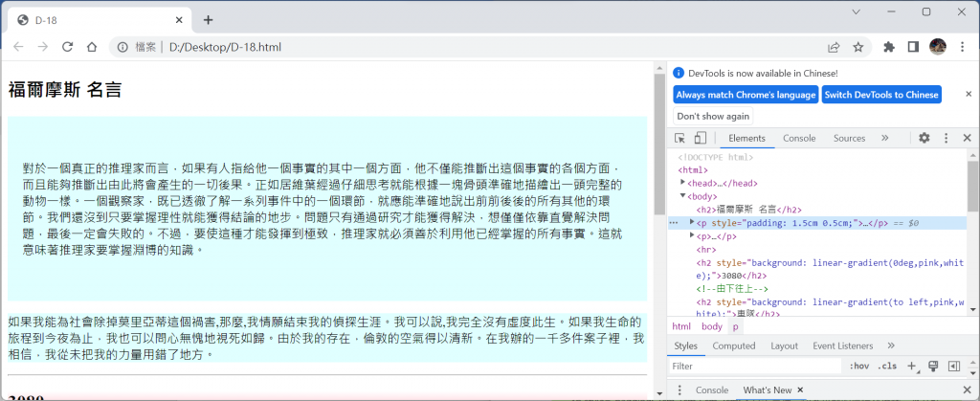Open the drawer three-dot menu
The image size is (980, 401).
pos(680,390)
